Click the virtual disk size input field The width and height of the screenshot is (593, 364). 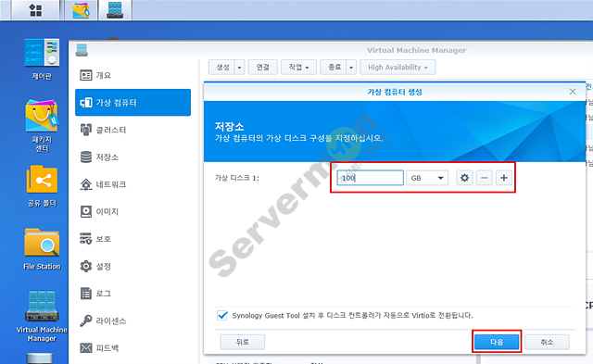coord(371,178)
